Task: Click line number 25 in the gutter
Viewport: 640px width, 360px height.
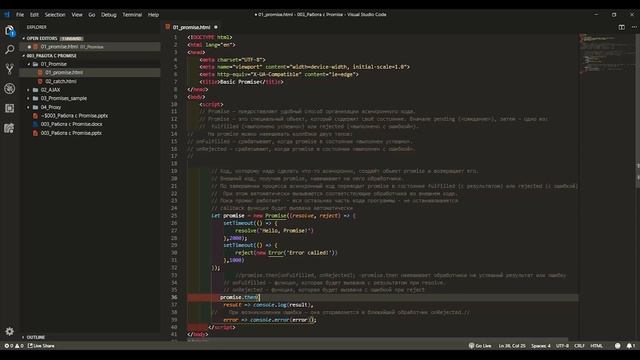Action: point(174,216)
